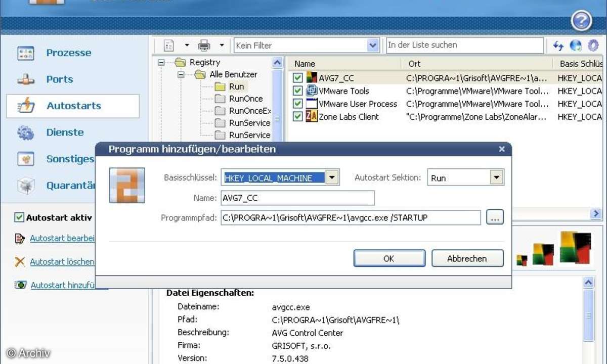This screenshot has width=607, height=364.
Task: Collapse the Registry tree node
Action: tap(161, 63)
